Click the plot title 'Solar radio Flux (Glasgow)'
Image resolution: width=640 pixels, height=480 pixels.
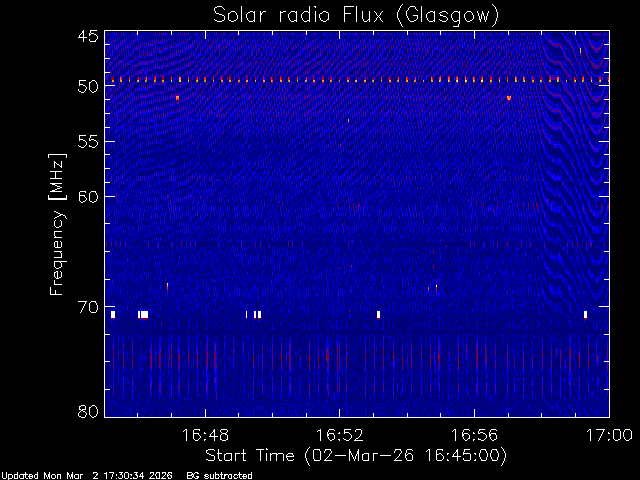click(356, 16)
